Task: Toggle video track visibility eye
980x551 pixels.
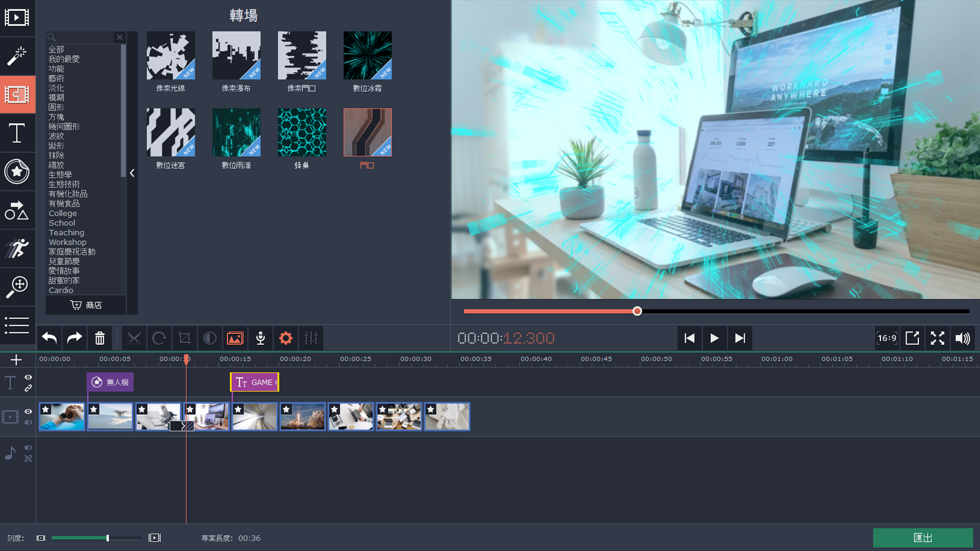Action: click(x=29, y=411)
